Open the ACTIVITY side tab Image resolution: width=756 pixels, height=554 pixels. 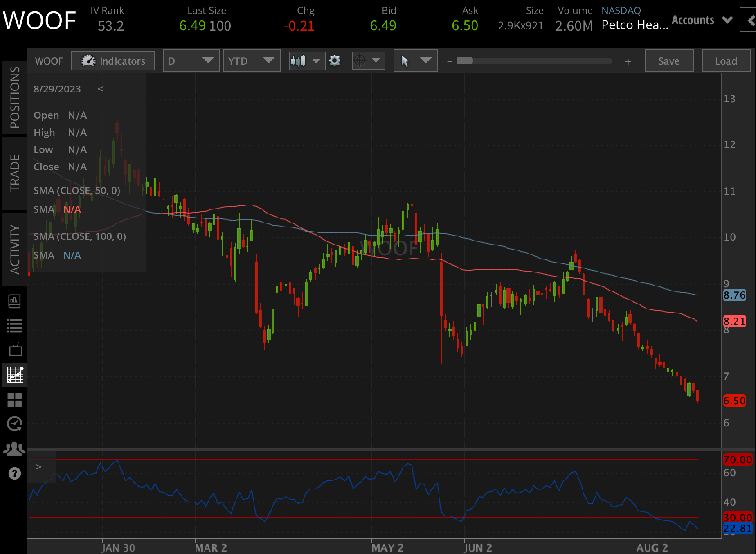coord(15,249)
